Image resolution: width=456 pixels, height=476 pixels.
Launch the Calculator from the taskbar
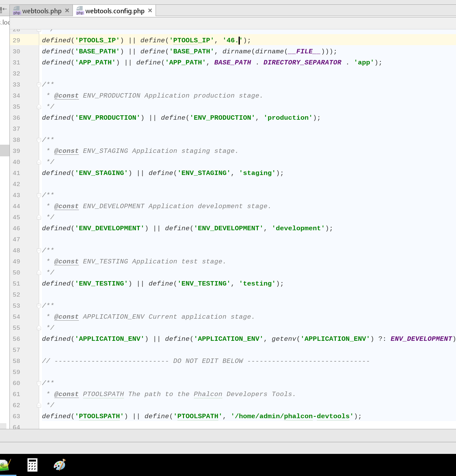[33, 464]
